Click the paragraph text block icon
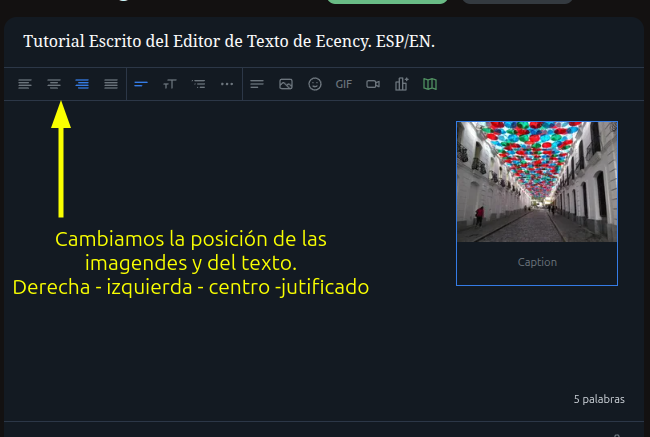Screen dimensions: 650x437 pos(257,84)
